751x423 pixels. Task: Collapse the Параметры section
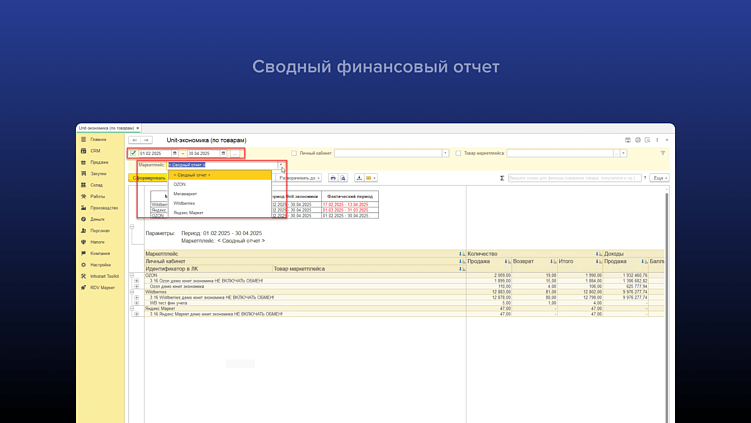click(132, 226)
